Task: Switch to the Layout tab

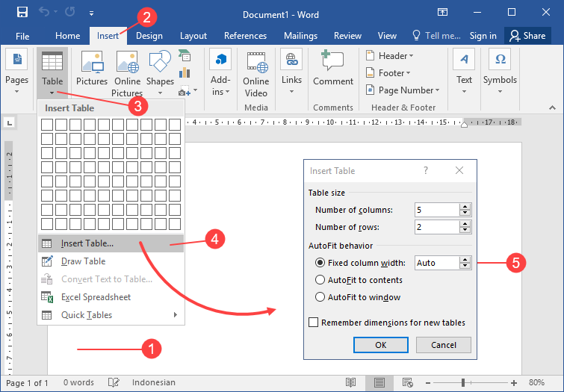Action: 193,36
